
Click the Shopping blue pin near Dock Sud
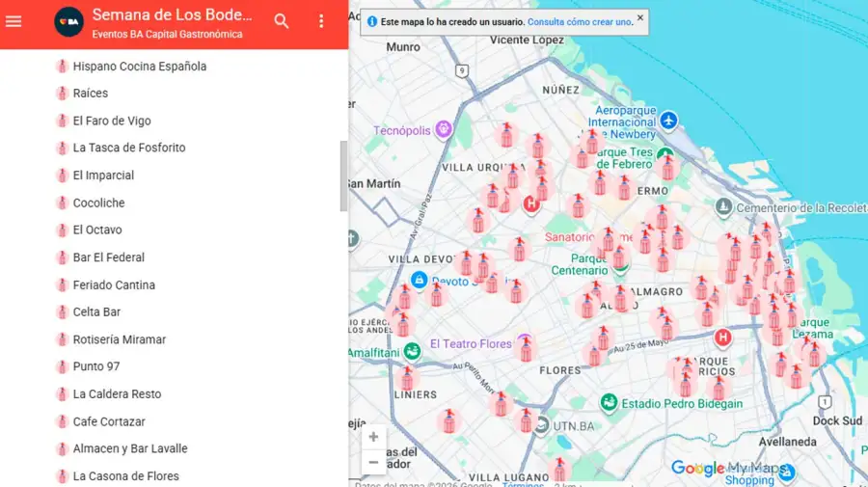pyautogui.click(x=787, y=473)
